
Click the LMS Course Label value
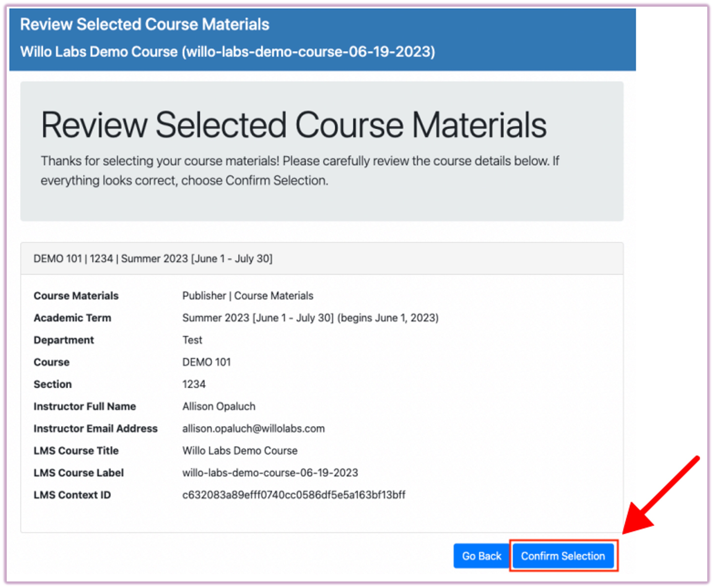(x=270, y=472)
